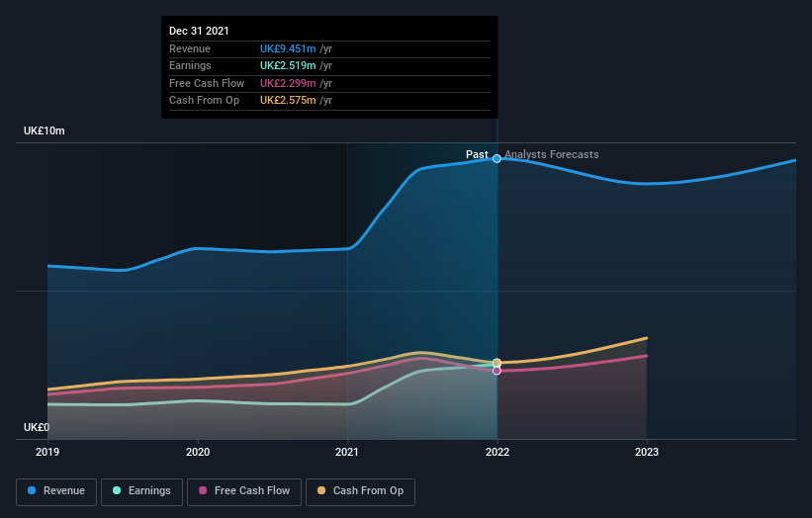
Task: Toggle the Cash From Op legend button
Action: pyautogui.click(x=360, y=491)
